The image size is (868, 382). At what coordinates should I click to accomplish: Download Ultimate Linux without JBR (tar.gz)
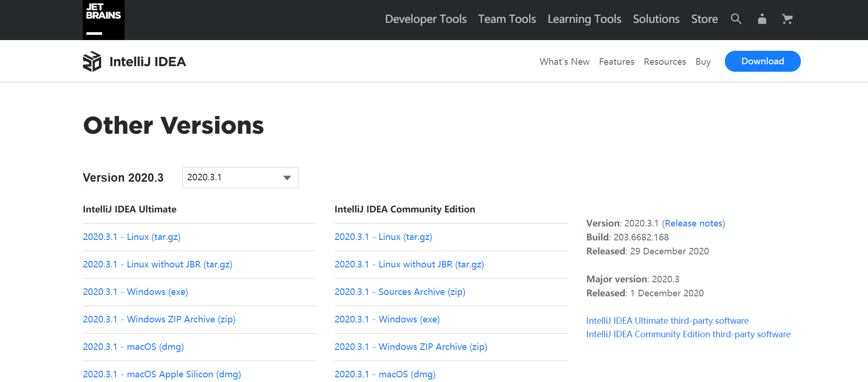coord(158,264)
